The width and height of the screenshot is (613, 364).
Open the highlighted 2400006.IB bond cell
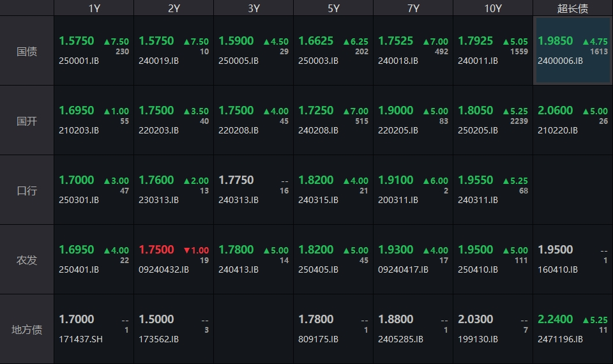click(573, 51)
